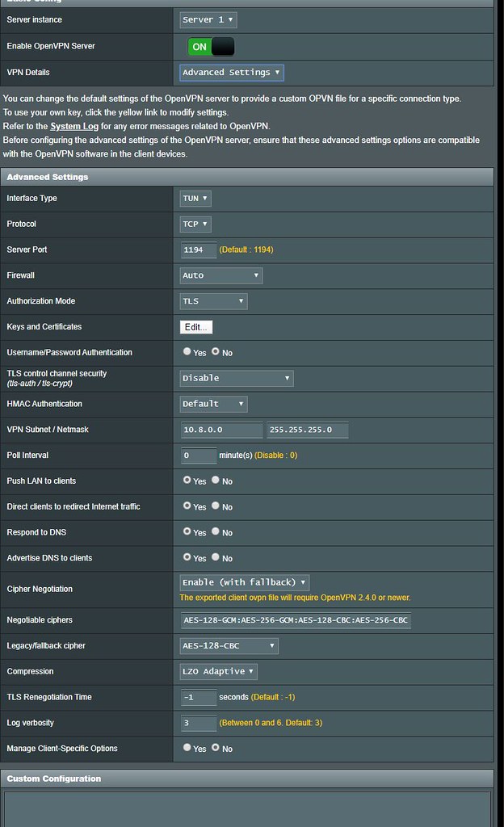Viewport: 504px width, 827px height.
Task: Select Yes for Advertise DNS to clients
Action: pos(187,557)
